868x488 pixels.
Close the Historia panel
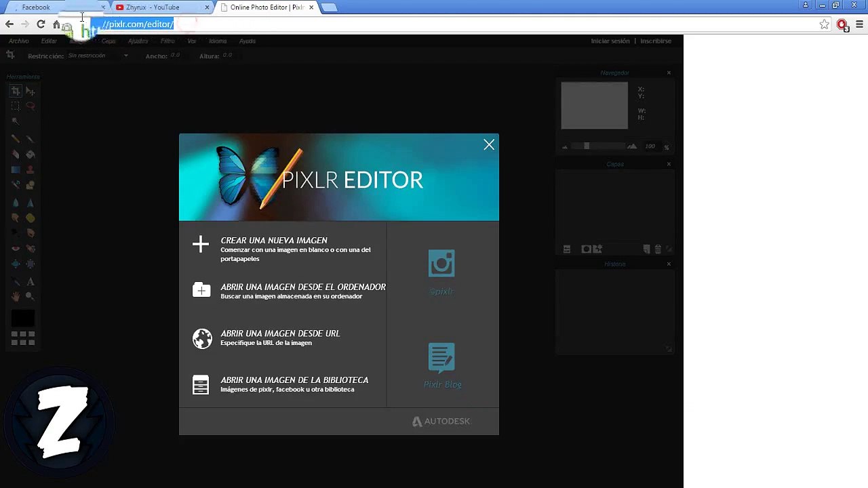coord(669,264)
